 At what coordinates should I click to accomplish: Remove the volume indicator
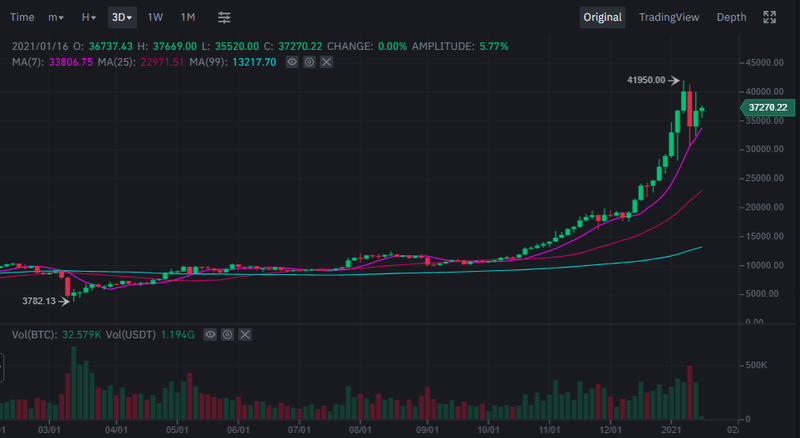[x=244, y=334]
